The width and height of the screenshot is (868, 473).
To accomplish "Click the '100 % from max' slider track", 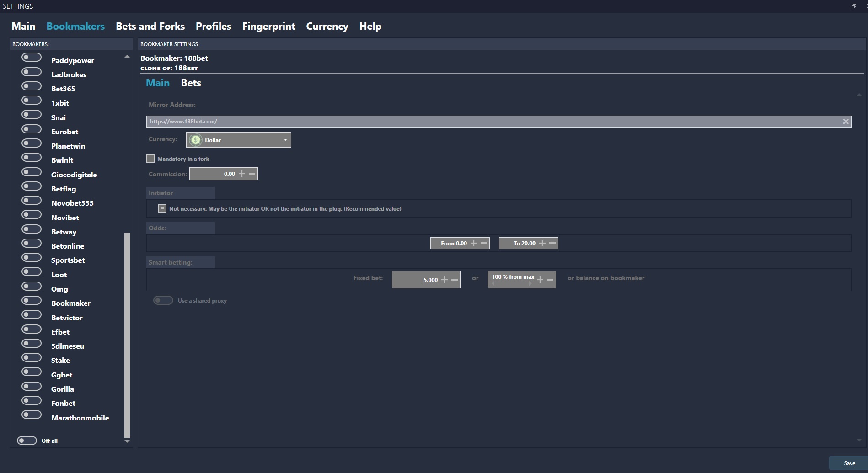I will 512,283.
